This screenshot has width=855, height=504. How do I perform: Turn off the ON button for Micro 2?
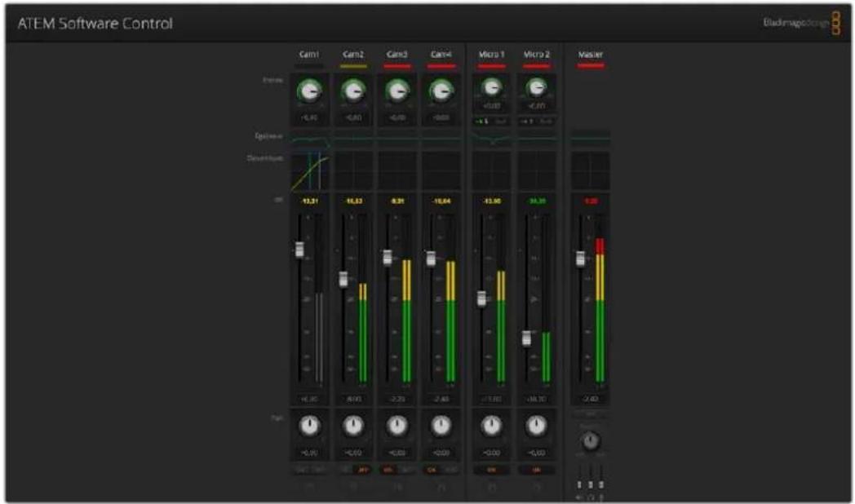click(537, 470)
